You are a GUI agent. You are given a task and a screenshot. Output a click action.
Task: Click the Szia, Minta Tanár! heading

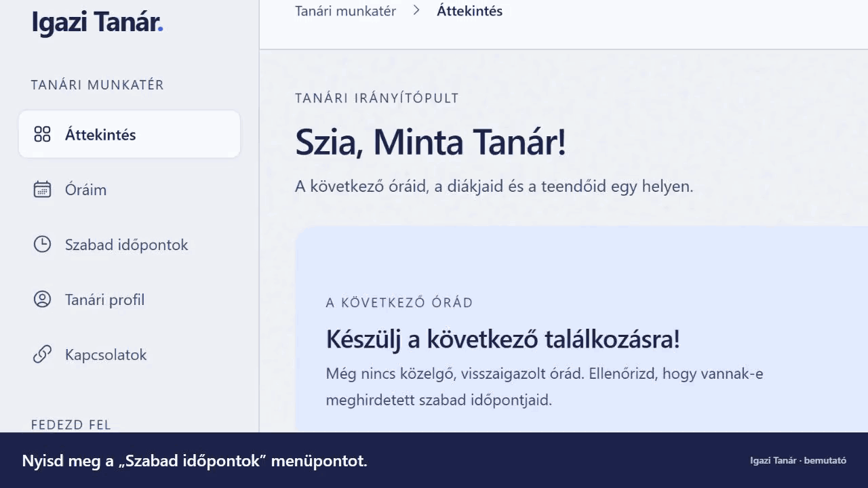point(431,142)
